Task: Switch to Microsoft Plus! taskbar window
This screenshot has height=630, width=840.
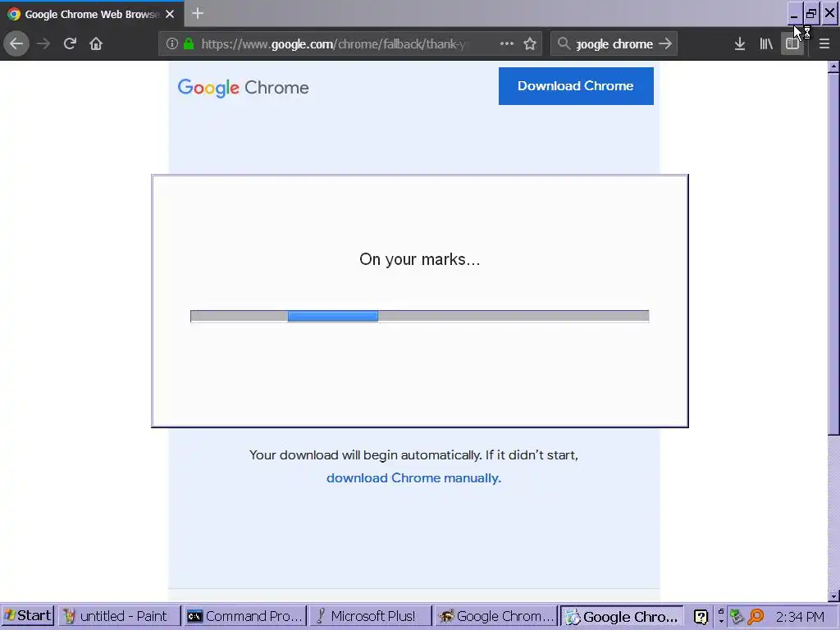Action: [x=370, y=616]
